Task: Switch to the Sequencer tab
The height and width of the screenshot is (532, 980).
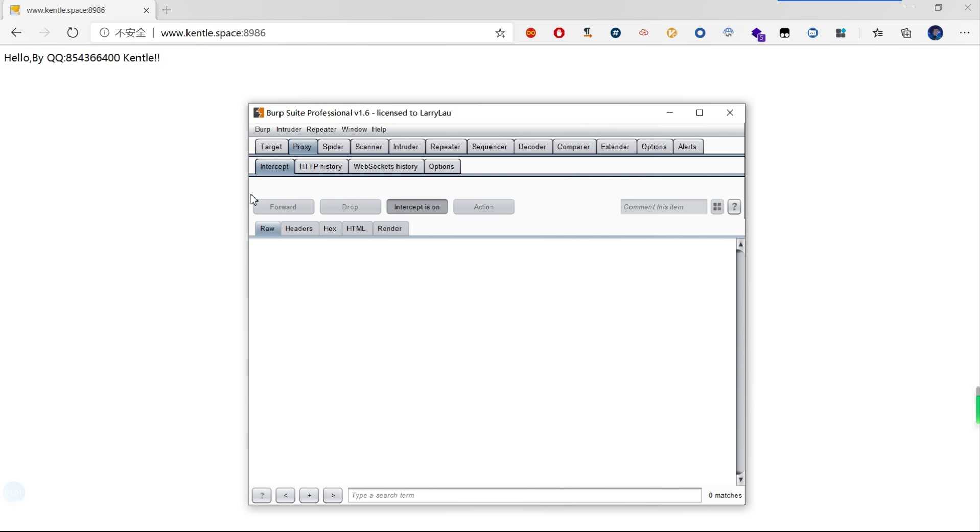Action: point(489,147)
